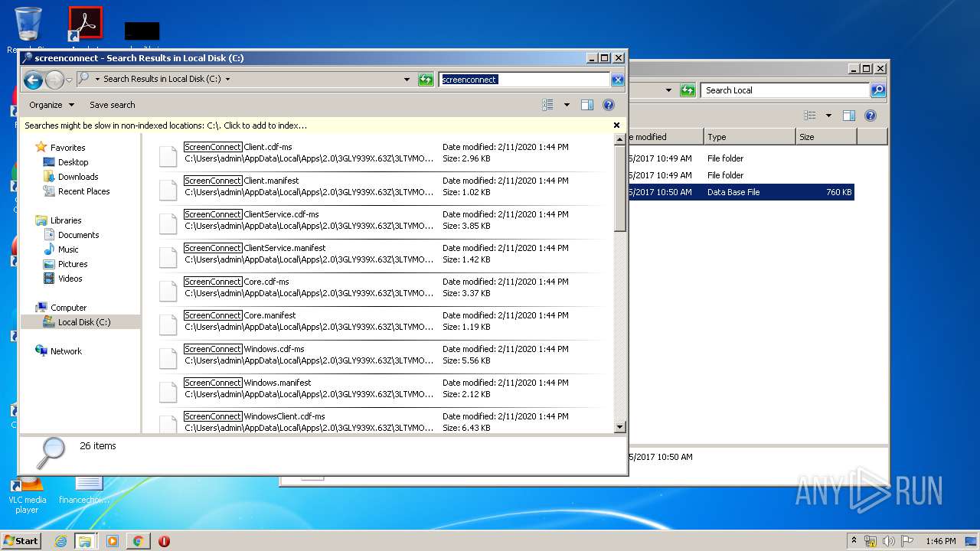Open the Start menu
980x551 pixels.
pos(21,541)
